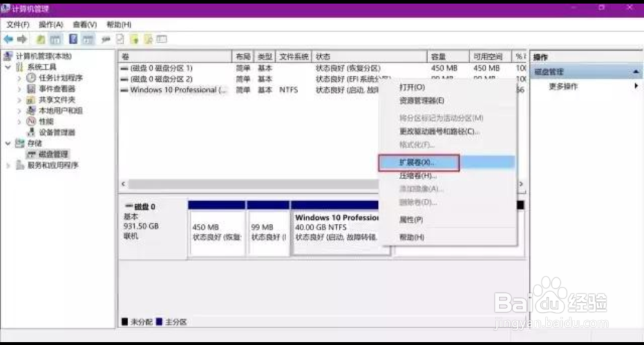Viewport: 644px width, 345px height.
Task: Click the 450 MB partition block
Action: tap(217, 229)
